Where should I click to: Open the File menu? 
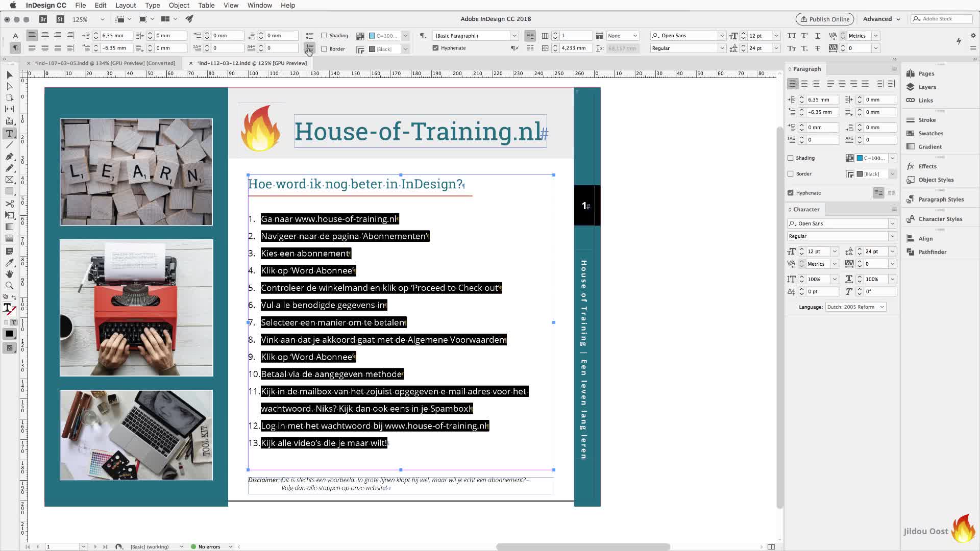(x=80, y=5)
